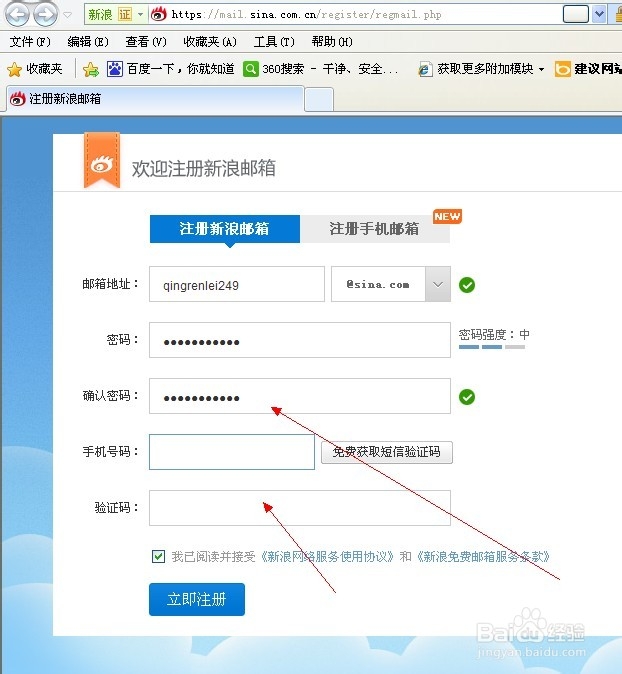Click the green check next to 邮箱地址
Image resolution: width=622 pixels, height=674 pixels.
pos(467,285)
